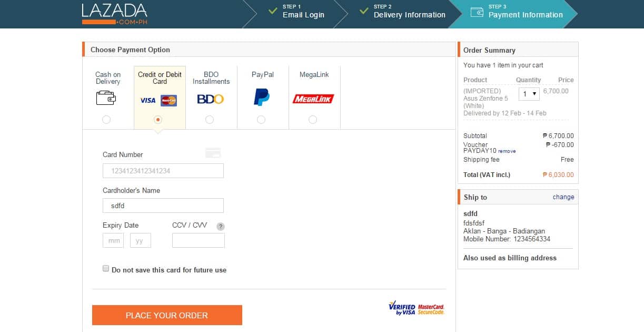
Task: Click the expiry month input field
Action: tap(113, 240)
